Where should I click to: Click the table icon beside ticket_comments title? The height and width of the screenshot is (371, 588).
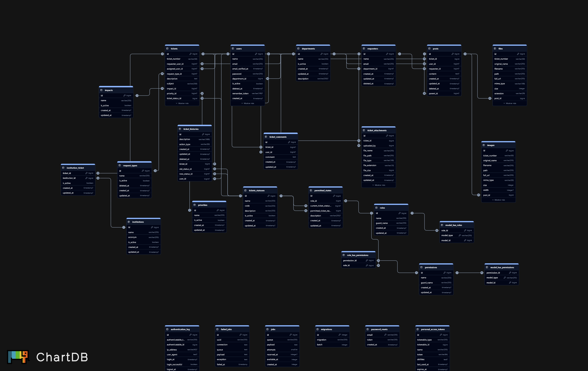[266, 137]
